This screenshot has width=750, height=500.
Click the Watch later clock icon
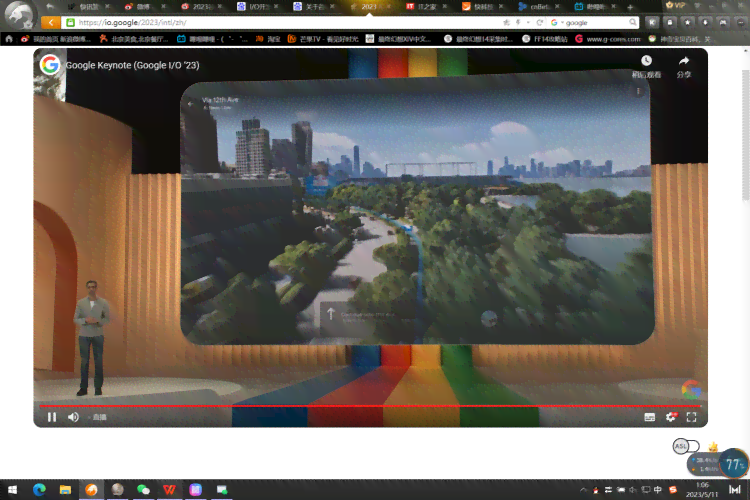[646, 61]
